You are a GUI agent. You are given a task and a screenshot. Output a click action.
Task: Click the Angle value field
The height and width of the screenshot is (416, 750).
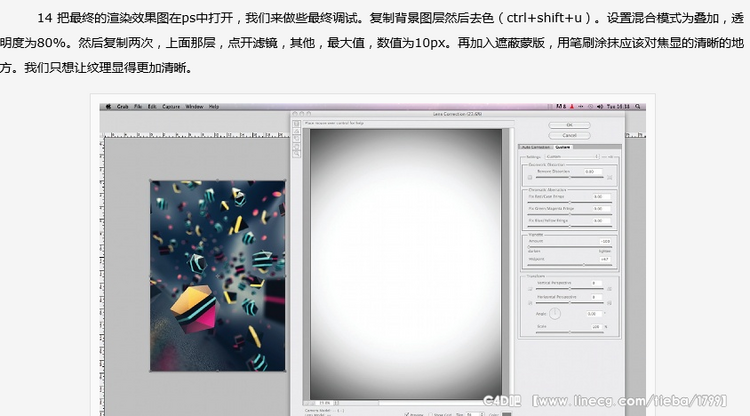tap(595, 314)
